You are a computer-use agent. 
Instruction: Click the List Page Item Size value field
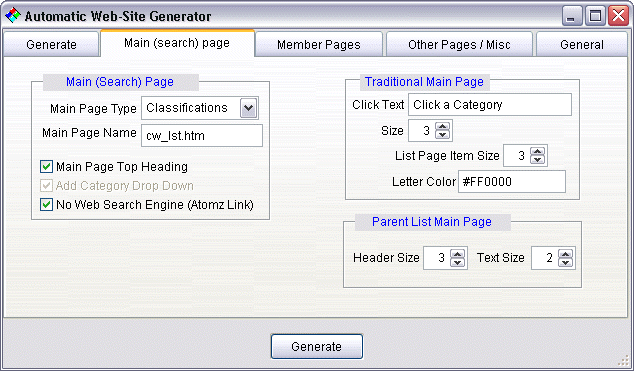click(517, 156)
